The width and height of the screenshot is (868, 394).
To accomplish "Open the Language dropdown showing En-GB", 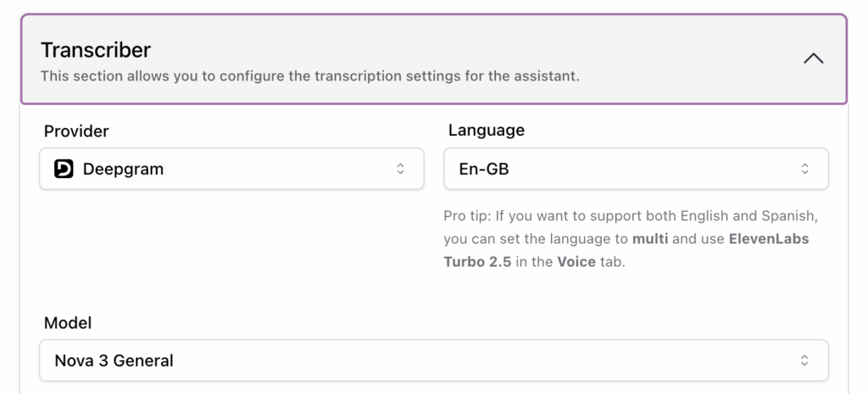I will click(x=636, y=169).
